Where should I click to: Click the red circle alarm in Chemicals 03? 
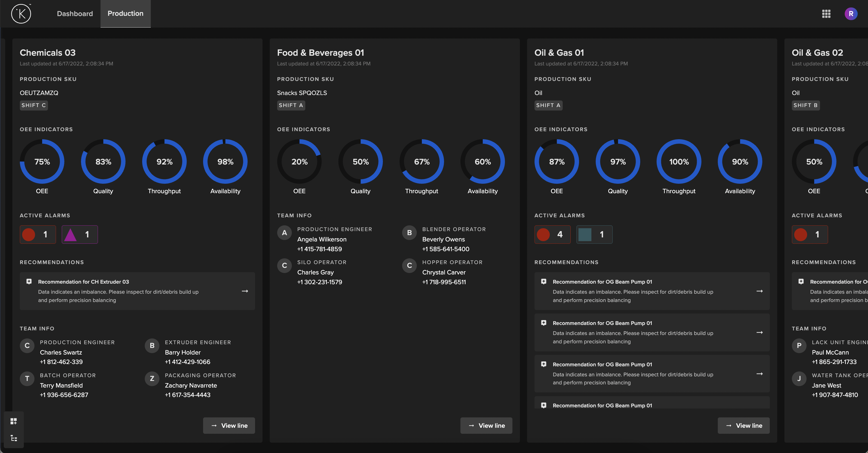pyautogui.click(x=38, y=235)
